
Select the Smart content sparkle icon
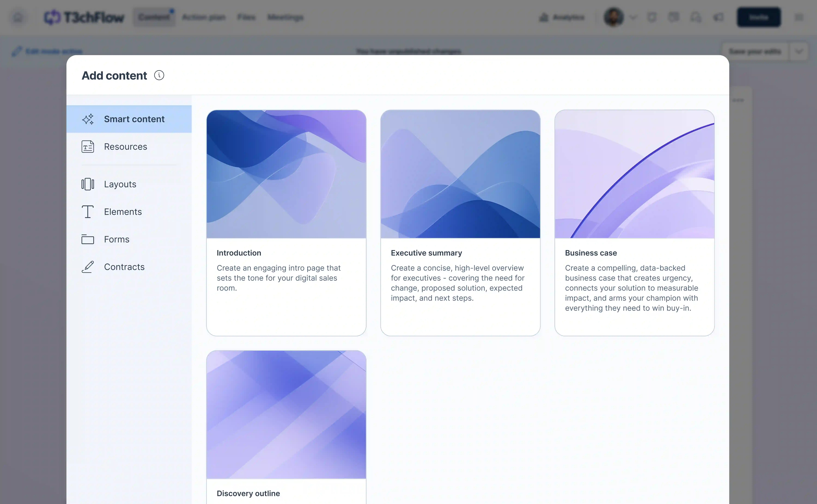pos(88,119)
